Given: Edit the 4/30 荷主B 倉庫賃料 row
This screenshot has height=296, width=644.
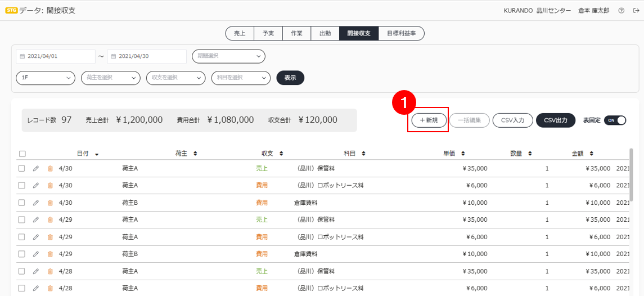Looking at the screenshot, I should point(36,203).
